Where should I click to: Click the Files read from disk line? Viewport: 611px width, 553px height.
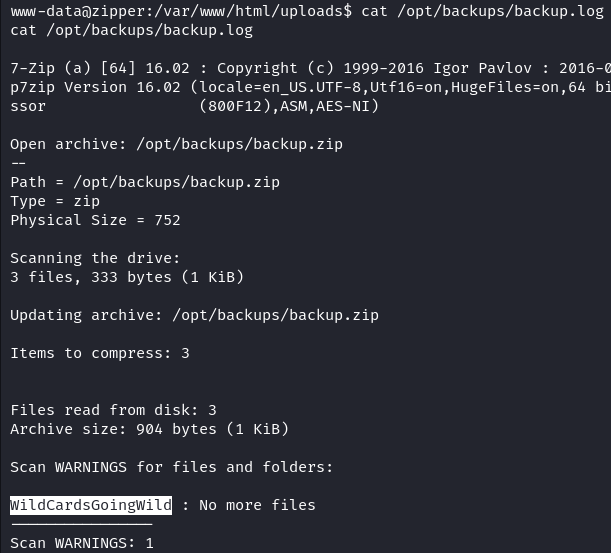coord(113,410)
